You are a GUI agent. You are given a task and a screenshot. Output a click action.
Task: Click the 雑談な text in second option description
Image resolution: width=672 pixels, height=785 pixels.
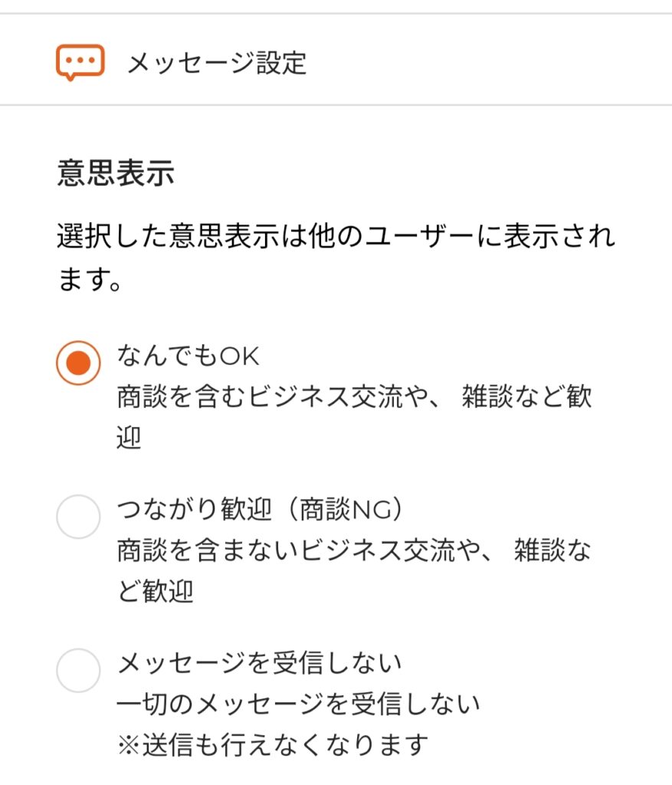(552, 551)
